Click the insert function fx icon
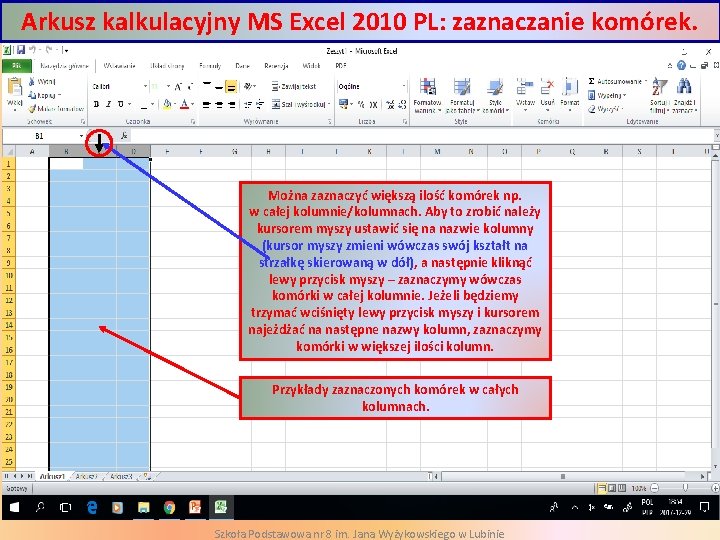This screenshot has width=720, height=540. tap(124, 136)
